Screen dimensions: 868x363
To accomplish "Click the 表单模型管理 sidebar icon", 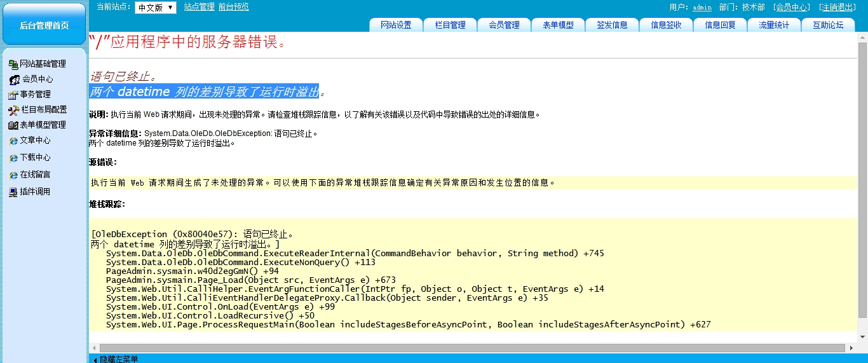I will pos(13,125).
